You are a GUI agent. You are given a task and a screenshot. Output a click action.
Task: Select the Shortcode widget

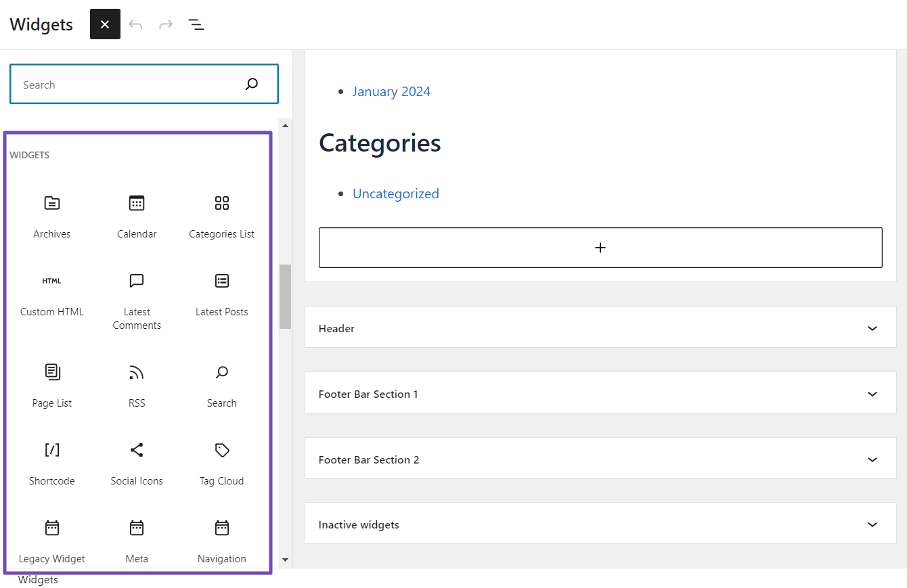click(x=52, y=464)
